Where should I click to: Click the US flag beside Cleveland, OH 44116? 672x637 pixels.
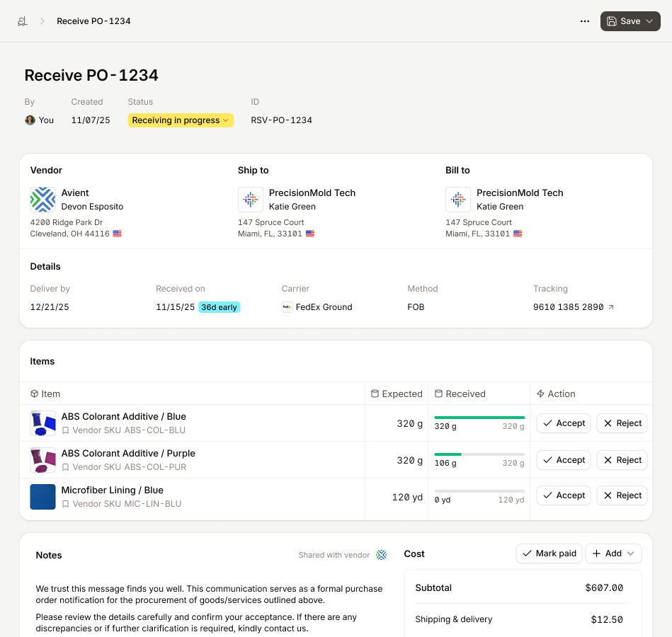tap(117, 234)
